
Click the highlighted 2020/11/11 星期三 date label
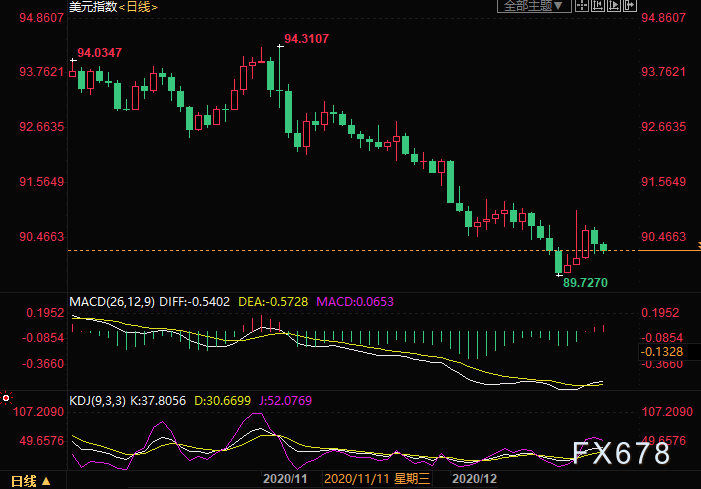click(x=377, y=479)
